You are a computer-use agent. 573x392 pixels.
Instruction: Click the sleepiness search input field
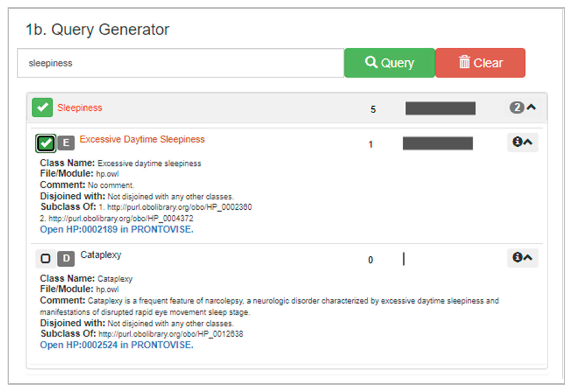(180, 63)
